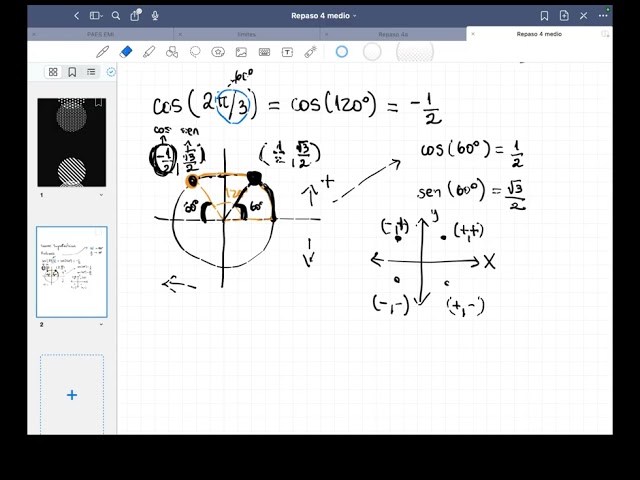Choose the medium white circle eraser size
The height and width of the screenshot is (480, 640).
(x=372, y=52)
